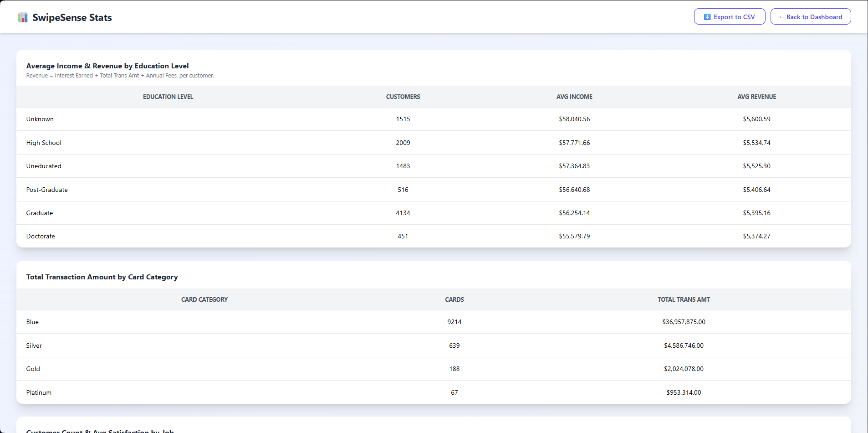Click the TOTAL TRANS AMT column header
Image resolution: width=868 pixels, height=433 pixels.
(684, 299)
